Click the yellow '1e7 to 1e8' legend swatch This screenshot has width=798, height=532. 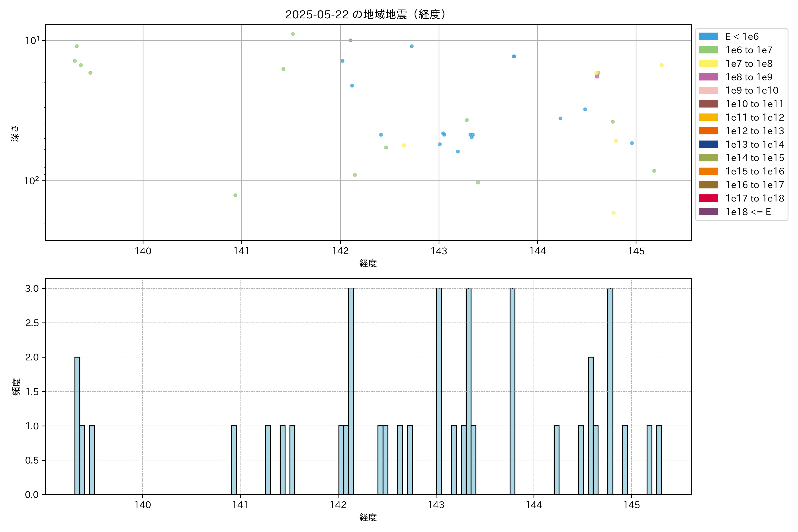tap(708, 63)
